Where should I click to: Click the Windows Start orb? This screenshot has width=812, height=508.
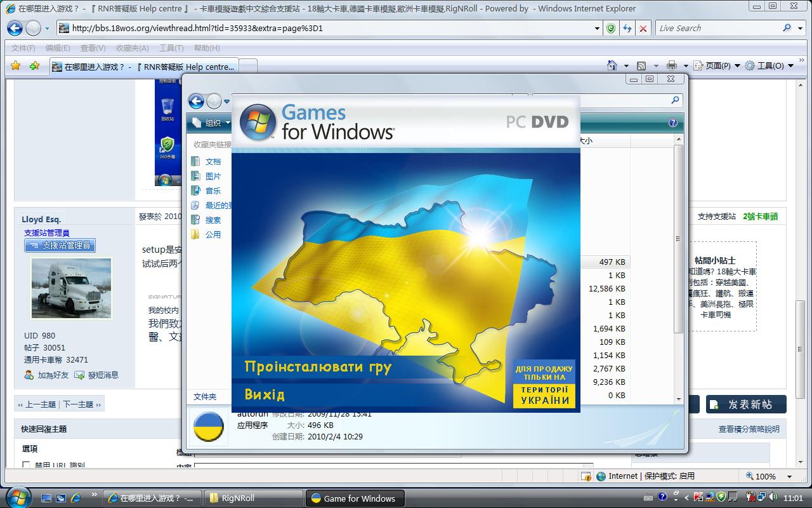[18, 497]
